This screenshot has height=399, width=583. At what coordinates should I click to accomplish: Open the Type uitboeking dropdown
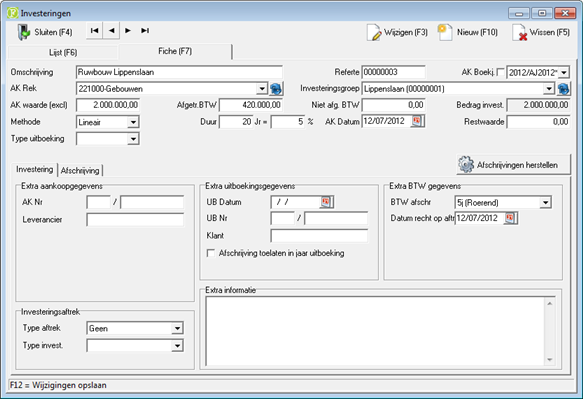coord(133,139)
